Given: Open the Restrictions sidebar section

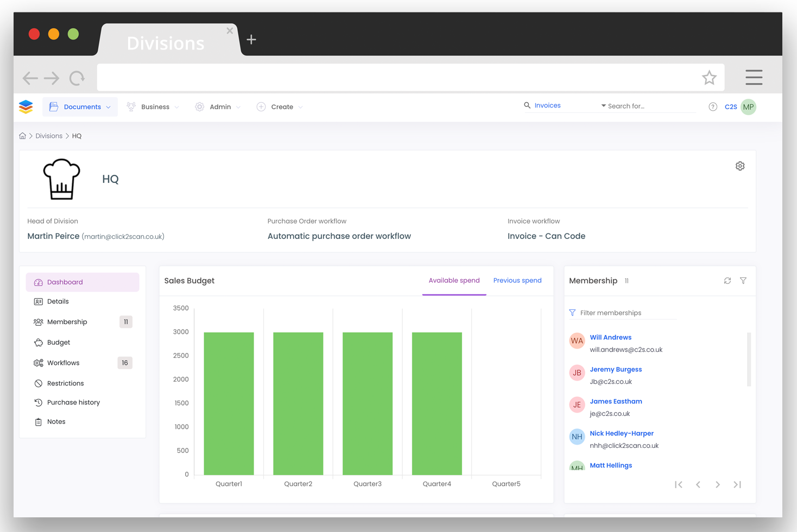Looking at the screenshot, I should 67,383.
